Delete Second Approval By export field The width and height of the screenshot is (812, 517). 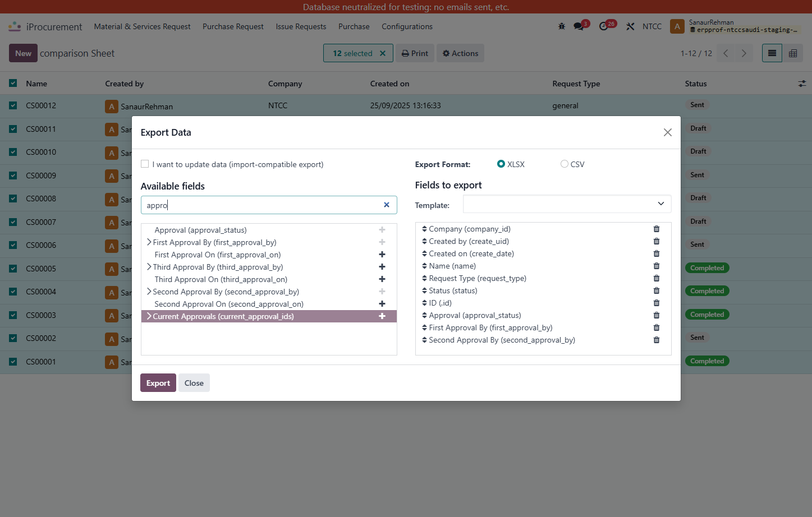point(657,340)
